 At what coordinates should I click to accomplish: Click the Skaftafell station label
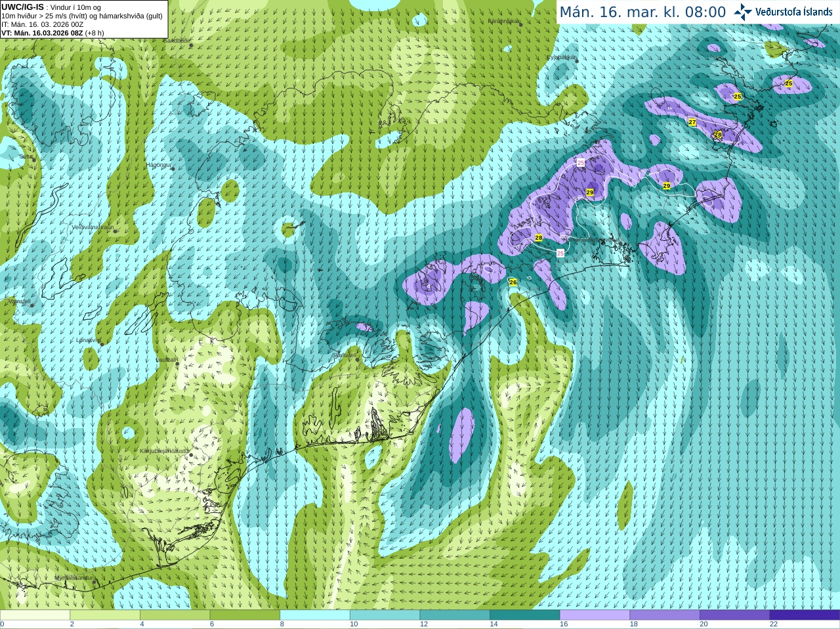click(344, 355)
